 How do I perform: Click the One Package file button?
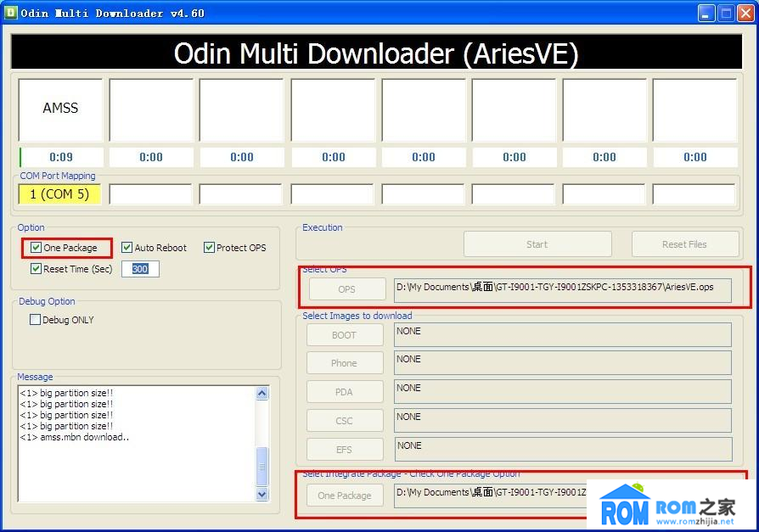click(345, 496)
